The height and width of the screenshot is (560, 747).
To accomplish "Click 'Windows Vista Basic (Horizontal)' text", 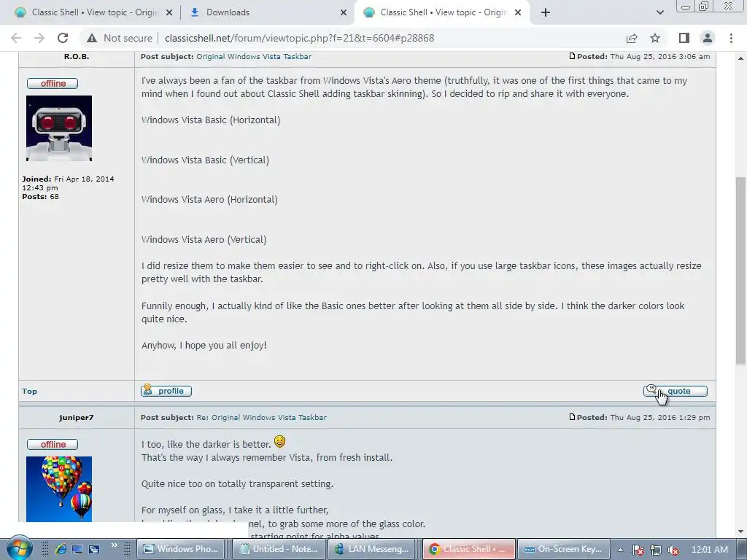I will [211, 120].
